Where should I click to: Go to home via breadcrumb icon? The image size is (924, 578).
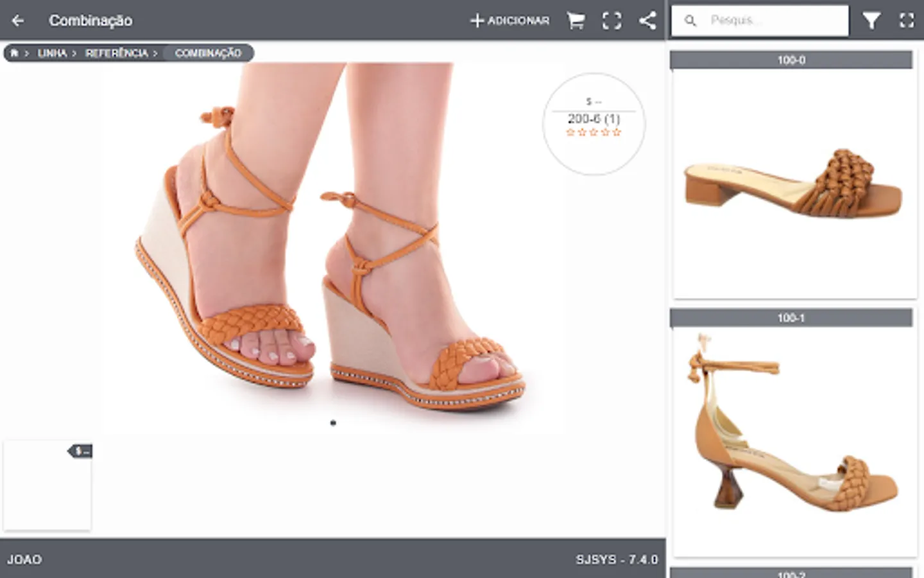point(14,53)
